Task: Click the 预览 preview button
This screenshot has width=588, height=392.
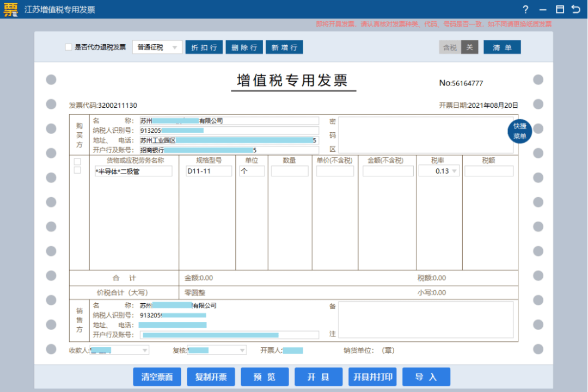Action: click(x=265, y=377)
